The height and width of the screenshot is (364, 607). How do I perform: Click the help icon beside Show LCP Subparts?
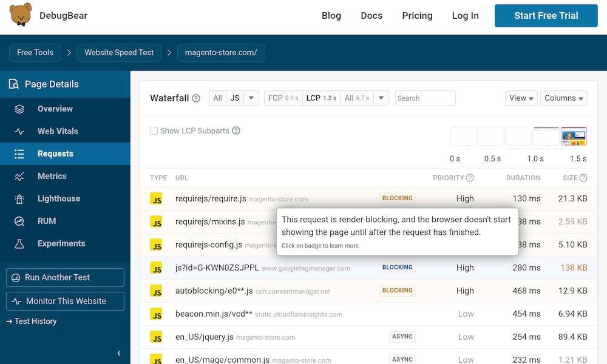point(236,130)
